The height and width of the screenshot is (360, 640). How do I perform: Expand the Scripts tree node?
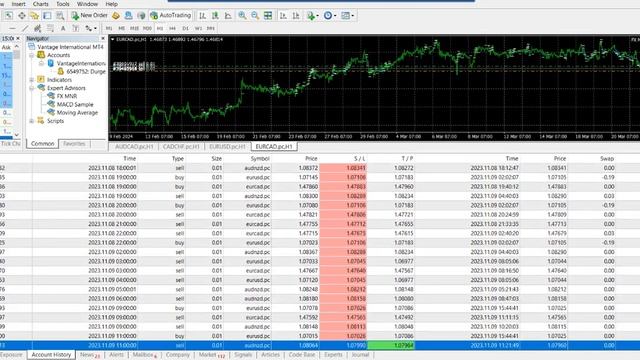32,121
